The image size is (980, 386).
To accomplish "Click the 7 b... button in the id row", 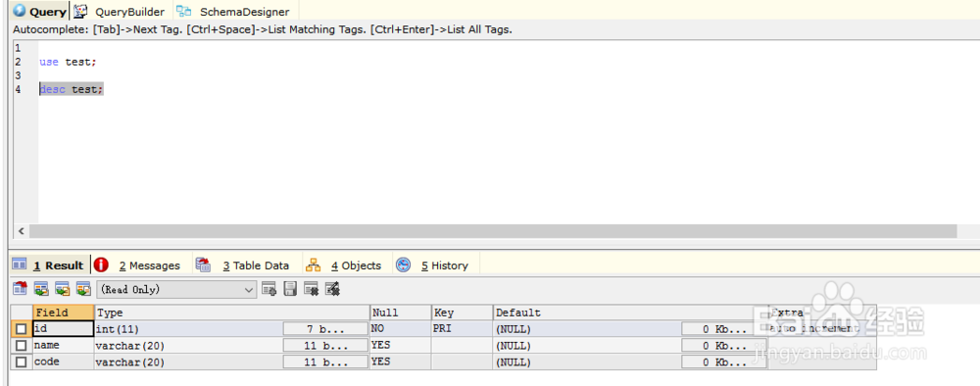I will pos(325,328).
